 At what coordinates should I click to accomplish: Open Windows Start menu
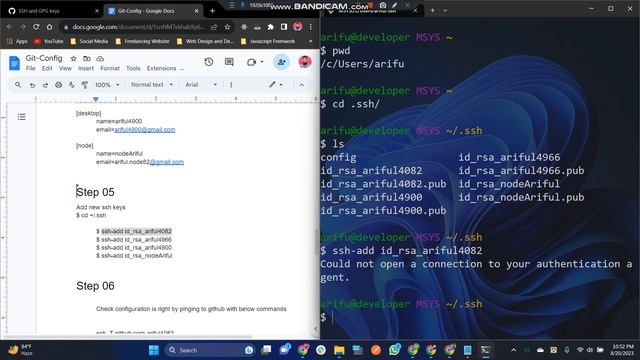[154, 350]
